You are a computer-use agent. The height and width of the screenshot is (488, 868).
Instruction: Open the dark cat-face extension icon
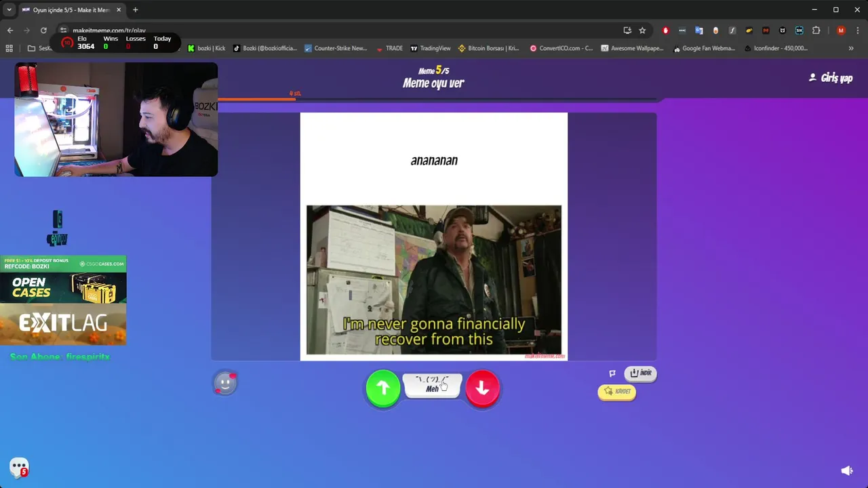(783, 30)
